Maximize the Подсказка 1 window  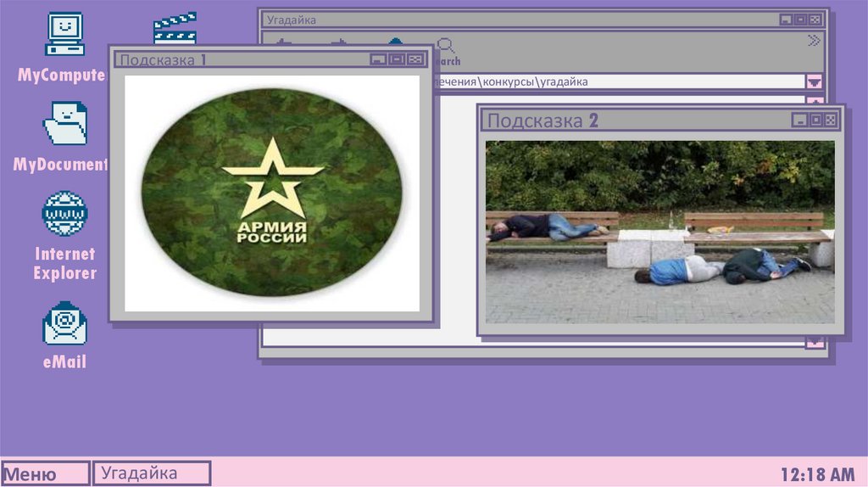pyautogui.click(x=397, y=59)
